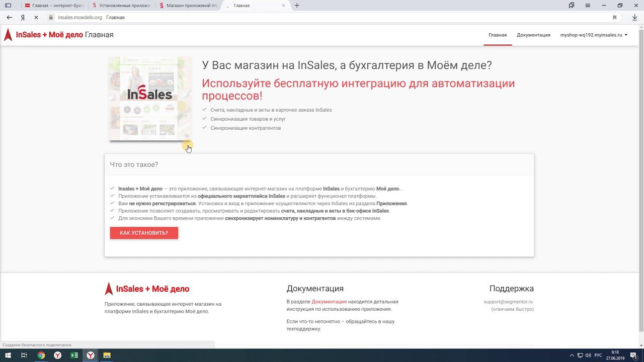This screenshot has height=362, width=644.
Task: Click 'Счета, накладные и акты' list item
Action: tap(271, 110)
